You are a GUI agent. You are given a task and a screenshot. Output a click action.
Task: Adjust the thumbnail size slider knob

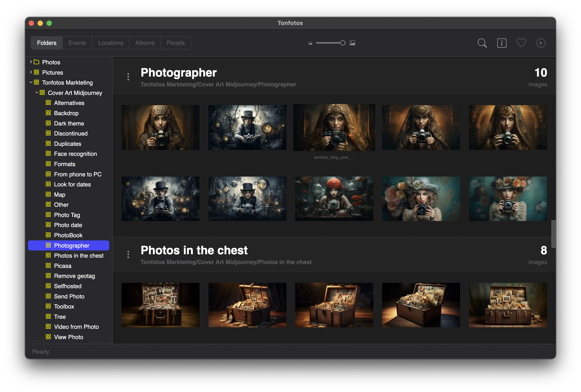(343, 43)
